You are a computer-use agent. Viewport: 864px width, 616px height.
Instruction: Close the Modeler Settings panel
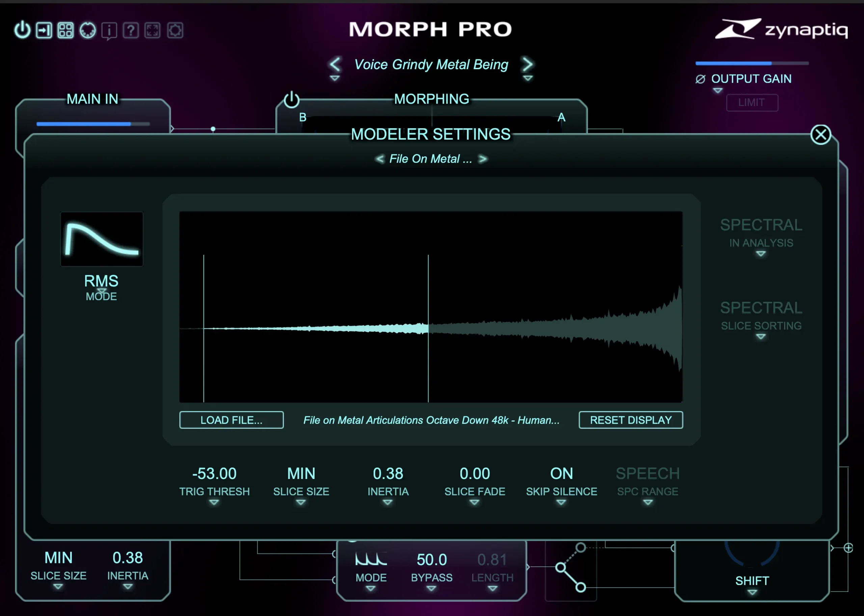pyautogui.click(x=820, y=135)
